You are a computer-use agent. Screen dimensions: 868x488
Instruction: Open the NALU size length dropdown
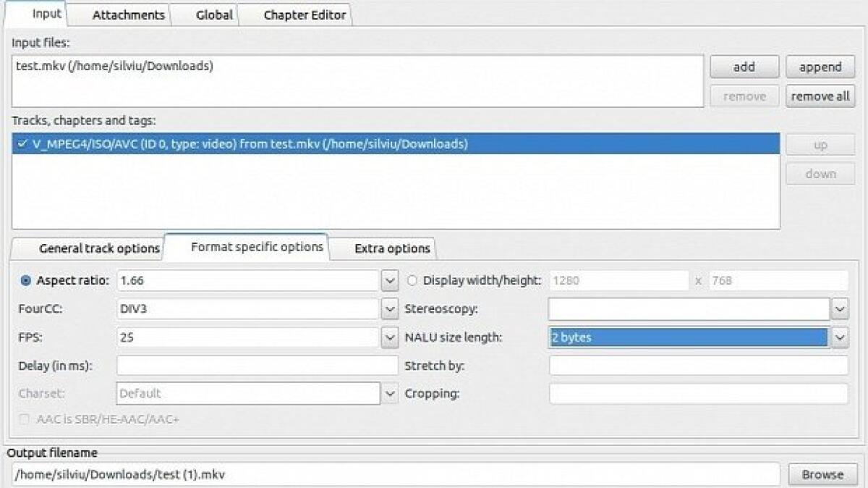[x=839, y=337]
